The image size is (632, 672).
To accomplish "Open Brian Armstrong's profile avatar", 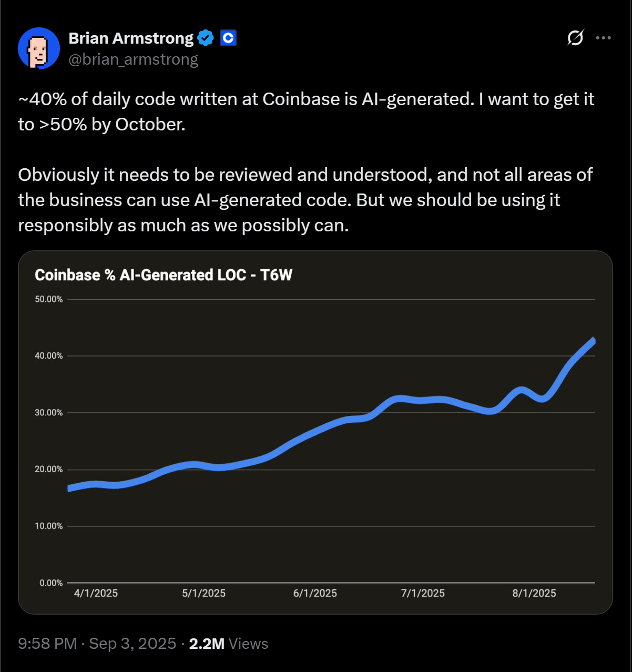I will pos(39,48).
